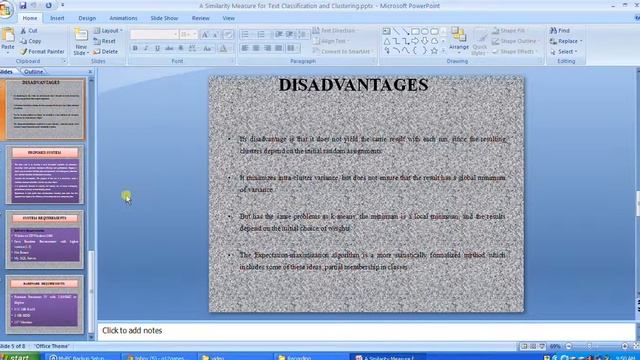Open the Animations ribbon tab

tap(123, 18)
